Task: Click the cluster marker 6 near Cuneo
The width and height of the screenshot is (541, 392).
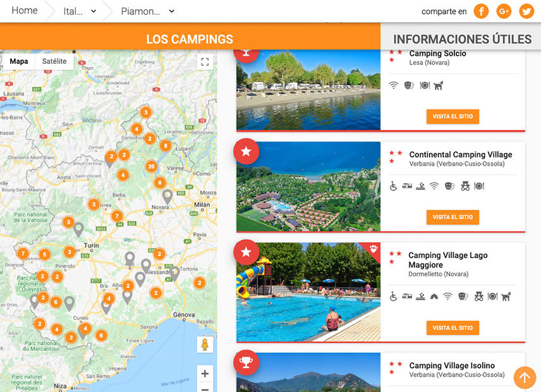Action: 101,335
